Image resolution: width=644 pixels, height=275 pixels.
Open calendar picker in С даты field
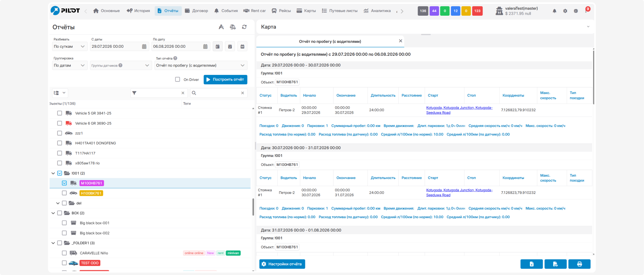pos(144,46)
